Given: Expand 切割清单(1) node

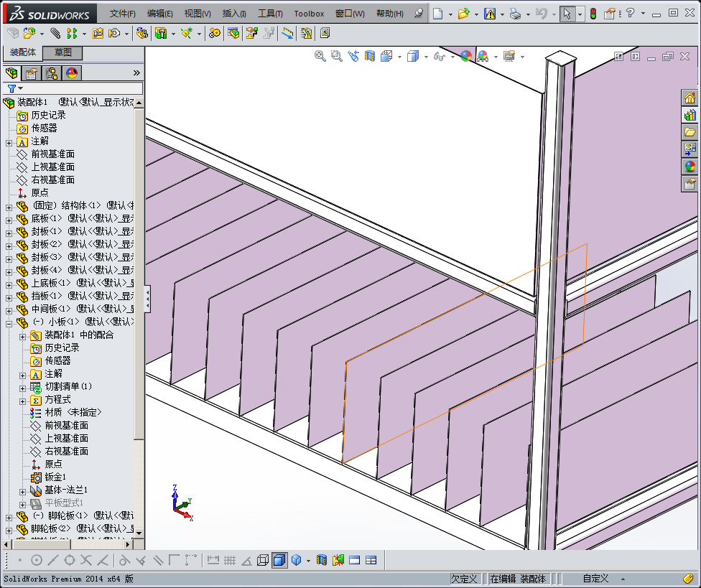Looking at the screenshot, I should (23, 388).
